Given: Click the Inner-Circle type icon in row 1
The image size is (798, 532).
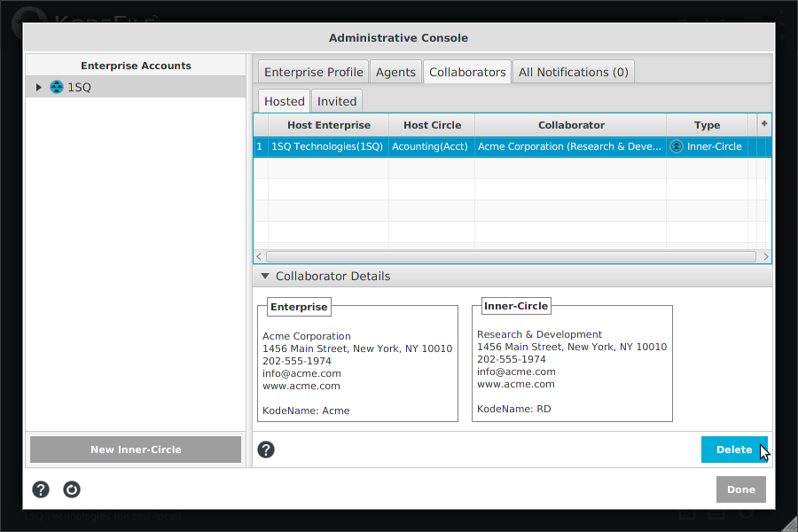Looking at the screenshot, I should [677, 146].
